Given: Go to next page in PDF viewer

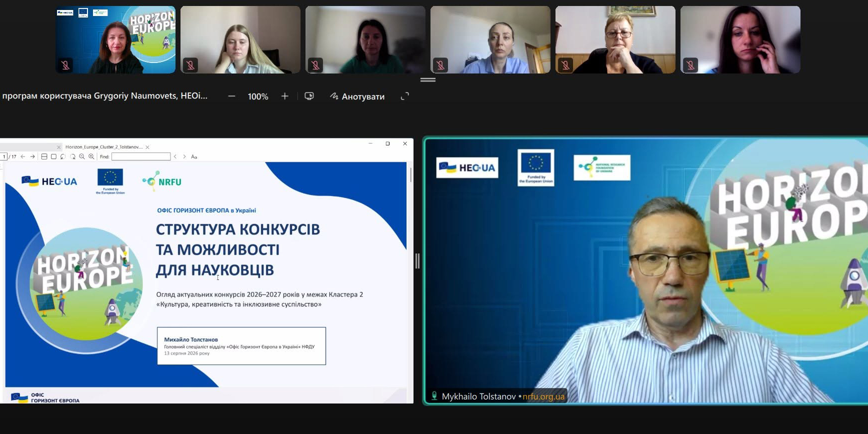Looking at the screenshot, I should [x=32, y=156].
